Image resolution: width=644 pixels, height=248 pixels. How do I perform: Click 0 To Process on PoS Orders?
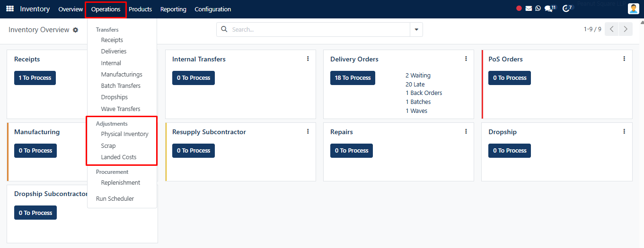510,78
